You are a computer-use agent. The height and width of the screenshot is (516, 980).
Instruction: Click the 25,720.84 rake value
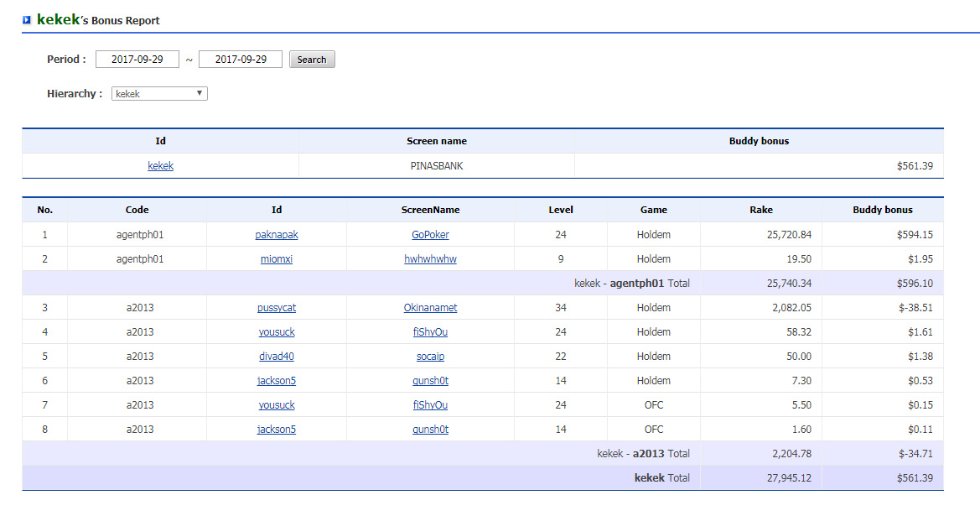[x=790, y=235]
